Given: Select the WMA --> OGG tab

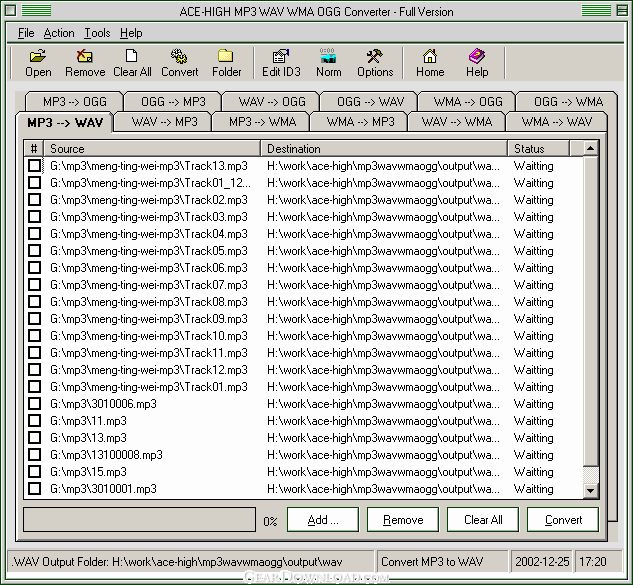Looking at the screenshot, I should [x=468, y=101].
